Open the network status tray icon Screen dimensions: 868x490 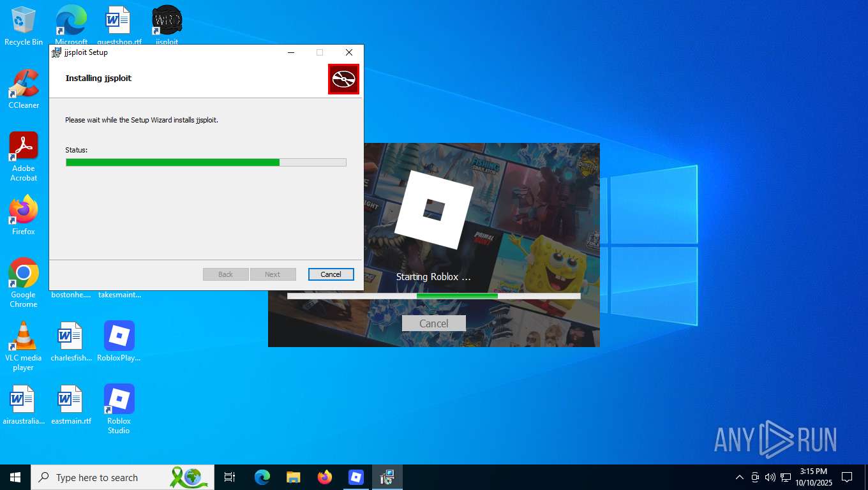786,477
